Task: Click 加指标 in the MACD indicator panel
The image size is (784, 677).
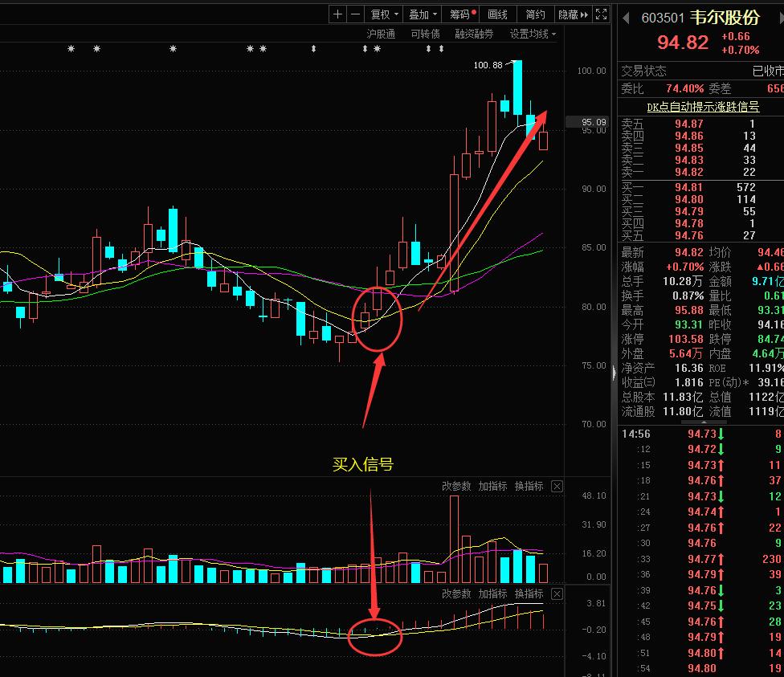Action: [492, 593]
